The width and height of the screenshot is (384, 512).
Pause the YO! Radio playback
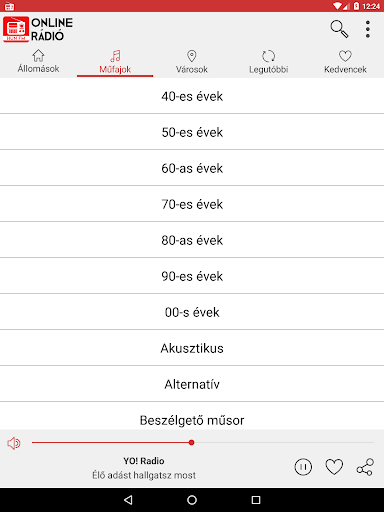303,467
